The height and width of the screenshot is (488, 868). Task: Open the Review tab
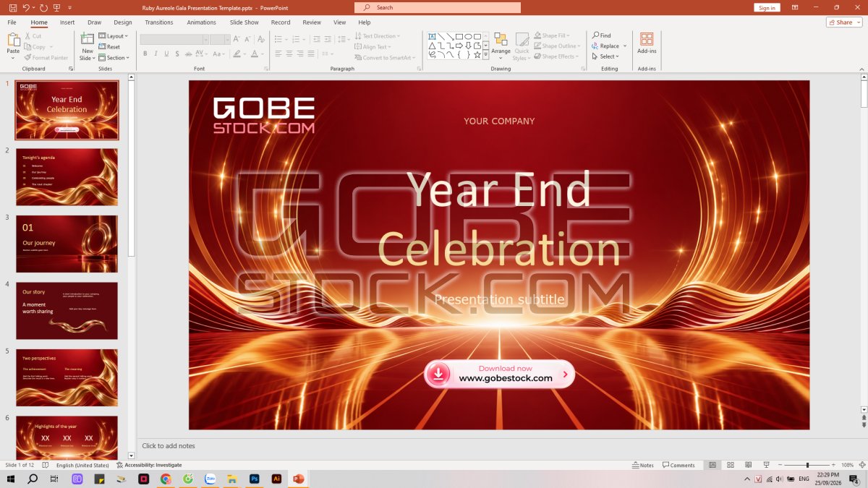point(312,22)
